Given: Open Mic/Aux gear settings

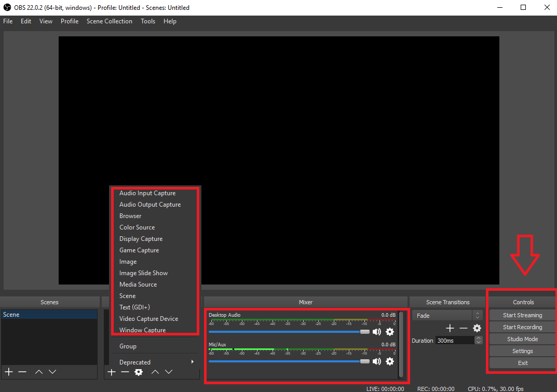Looking at the screenshot, I should (x=390, y=361).
